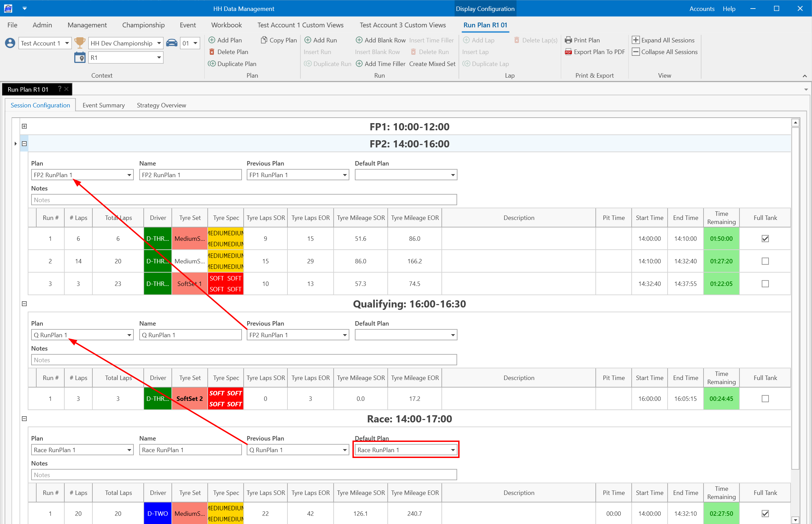Enable Full Tank for Qualifying run 1
Viewport: 812px width, 524px height.
(765, 399)
